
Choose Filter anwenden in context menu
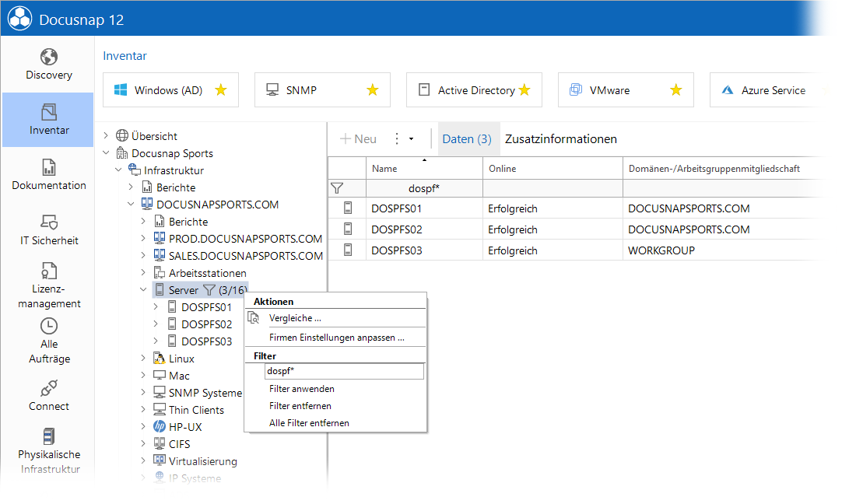(302, 389)
